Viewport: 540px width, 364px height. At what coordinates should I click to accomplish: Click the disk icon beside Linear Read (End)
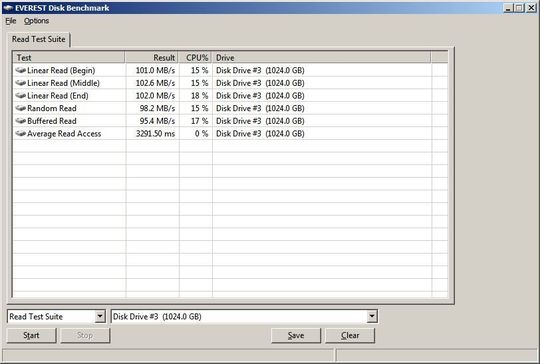pos(21,95)
